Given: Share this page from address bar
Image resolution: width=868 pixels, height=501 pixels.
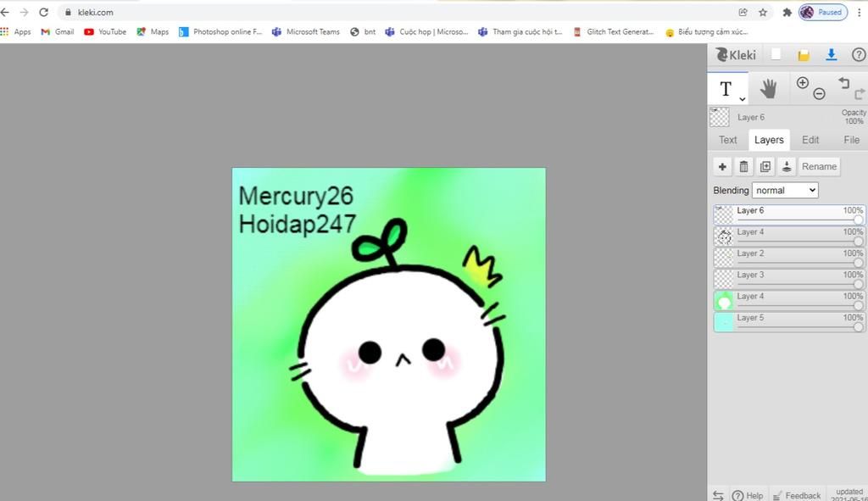Looking at the screenshot, I should point(743,12).
